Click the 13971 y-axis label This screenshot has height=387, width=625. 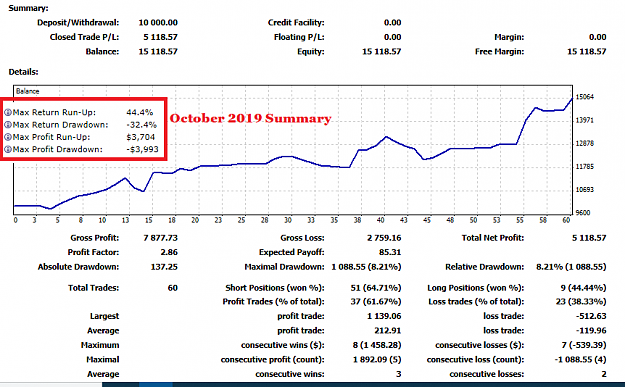pyautogui.click(x=585, y=120)
